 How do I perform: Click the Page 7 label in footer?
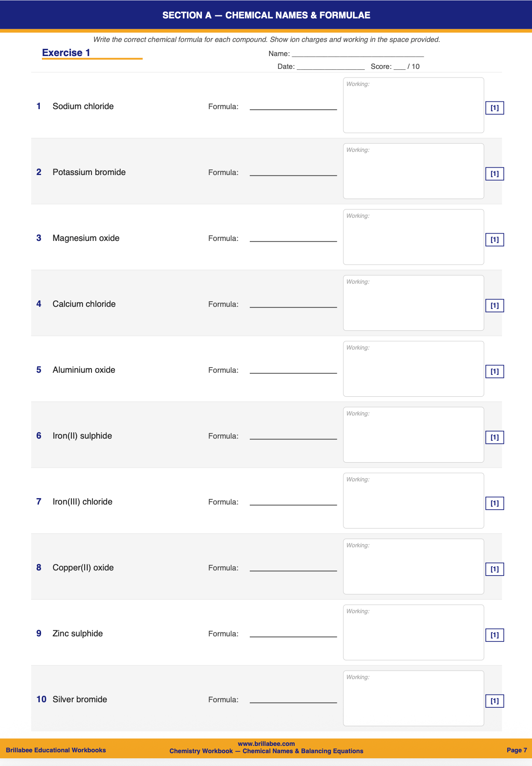(x=517, y=750)
